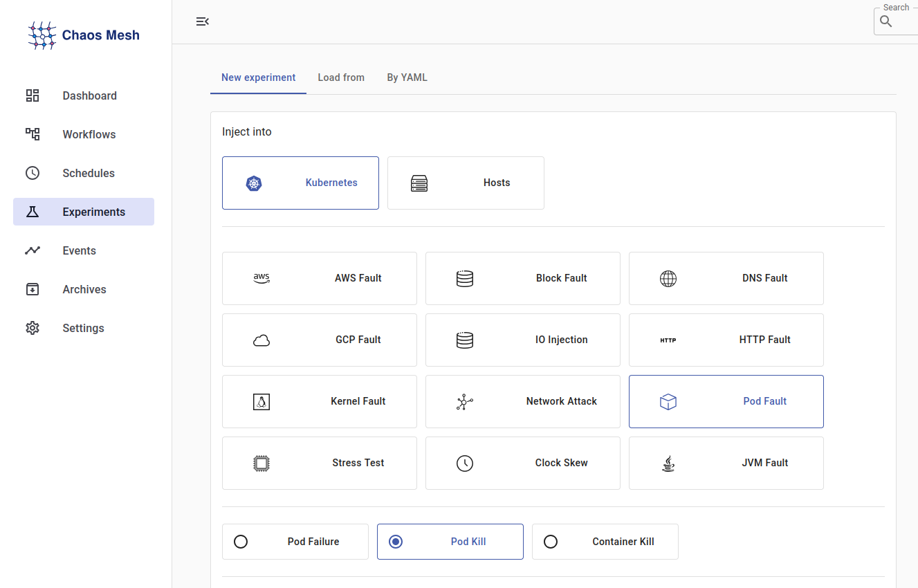Viewport: 918px width, 588px height.
Task: Click the Kernel Fault penguin icon
Action: (x=261, y=401)
